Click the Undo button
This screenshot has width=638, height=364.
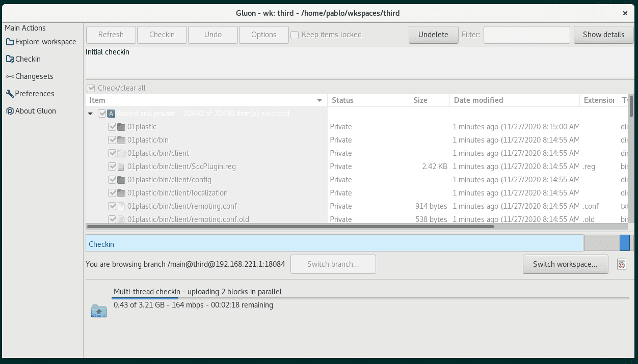(x=213, y=35)
